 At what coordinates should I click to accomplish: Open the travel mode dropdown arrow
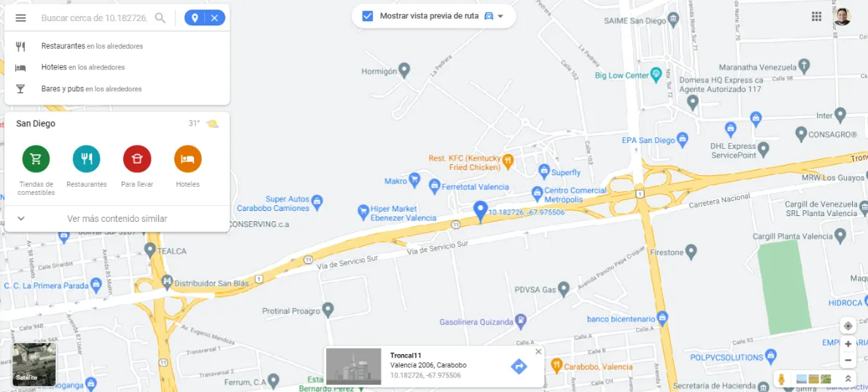[x=500, y=16]
